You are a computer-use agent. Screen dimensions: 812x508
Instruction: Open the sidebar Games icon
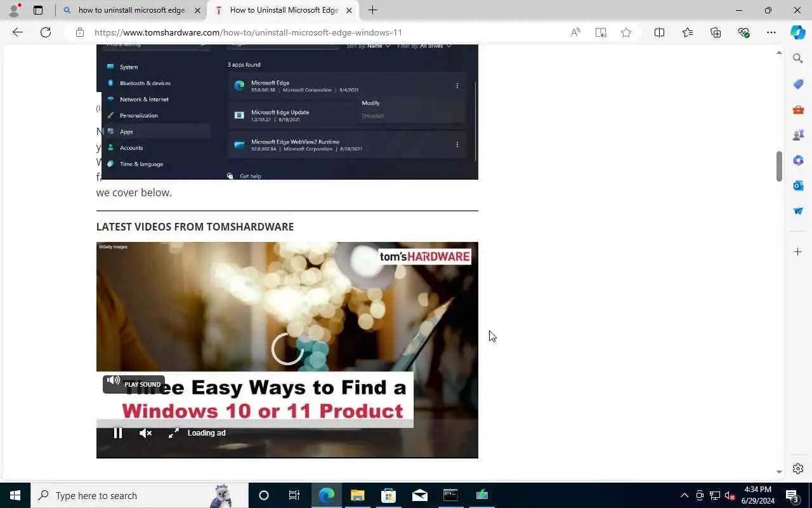point(798,135)
